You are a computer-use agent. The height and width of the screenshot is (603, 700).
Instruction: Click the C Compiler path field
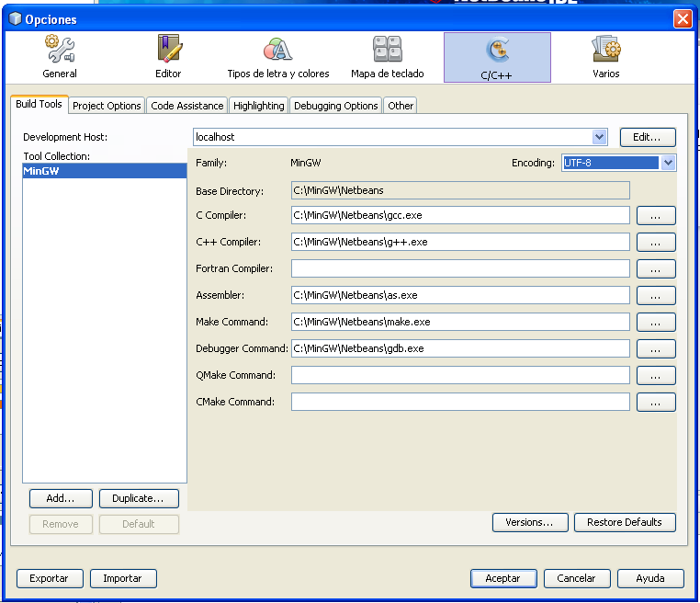(460, 215)
